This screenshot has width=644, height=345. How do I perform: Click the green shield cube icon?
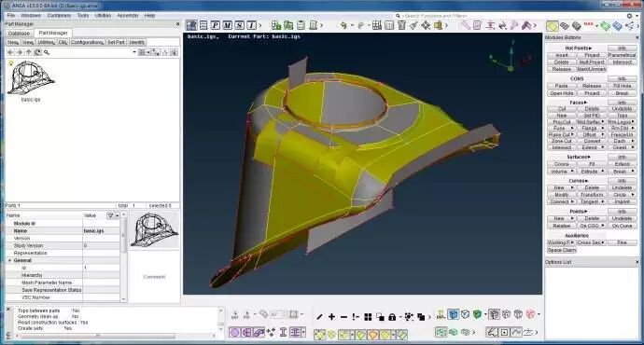[x=477, y=314]
